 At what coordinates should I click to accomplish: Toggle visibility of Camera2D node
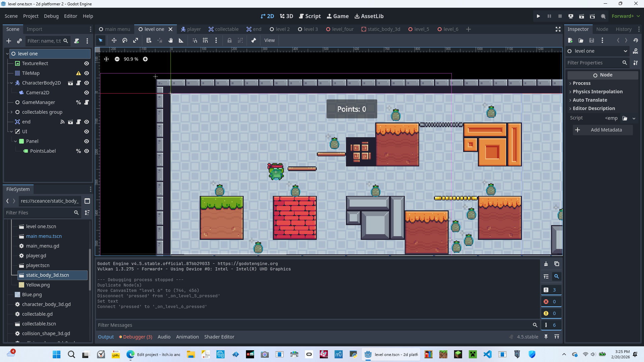[87, 93]
